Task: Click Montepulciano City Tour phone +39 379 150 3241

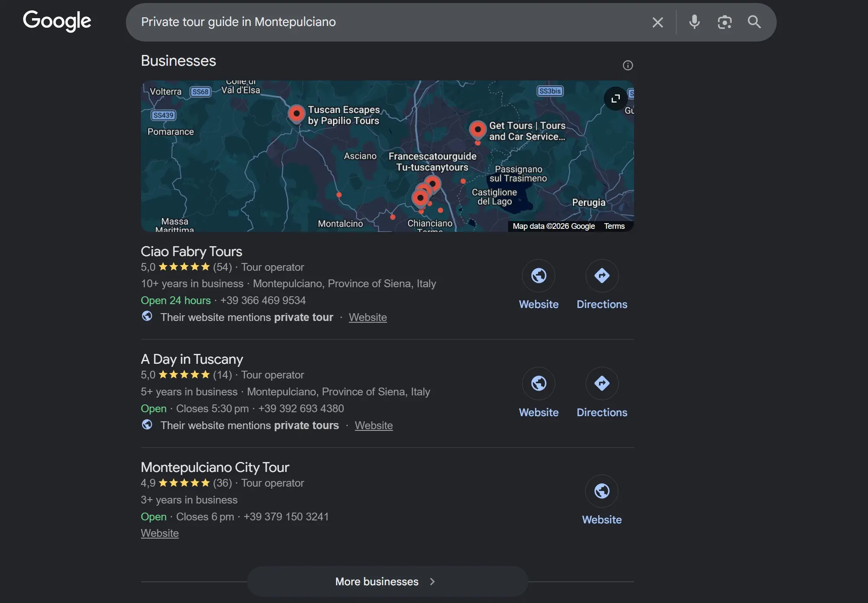Action: coord(286,516)
